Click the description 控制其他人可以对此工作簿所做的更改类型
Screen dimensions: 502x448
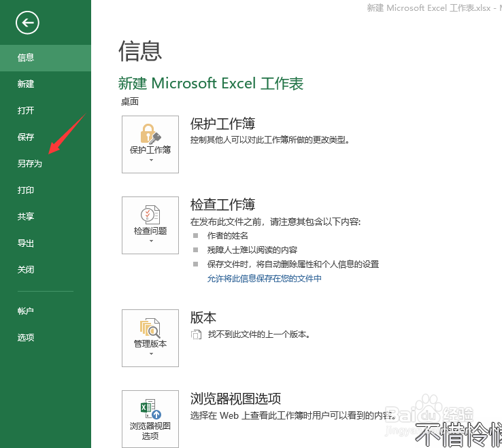270,140
